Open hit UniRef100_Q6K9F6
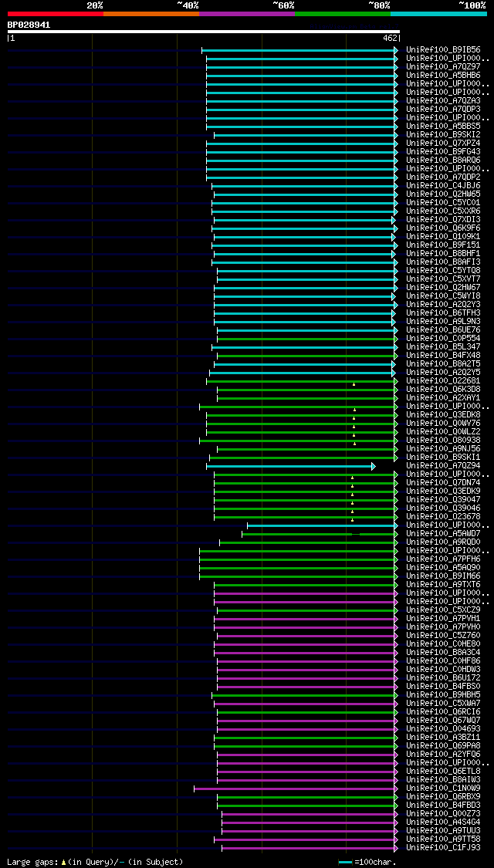The image size is (494, 868). coord(443,228)
